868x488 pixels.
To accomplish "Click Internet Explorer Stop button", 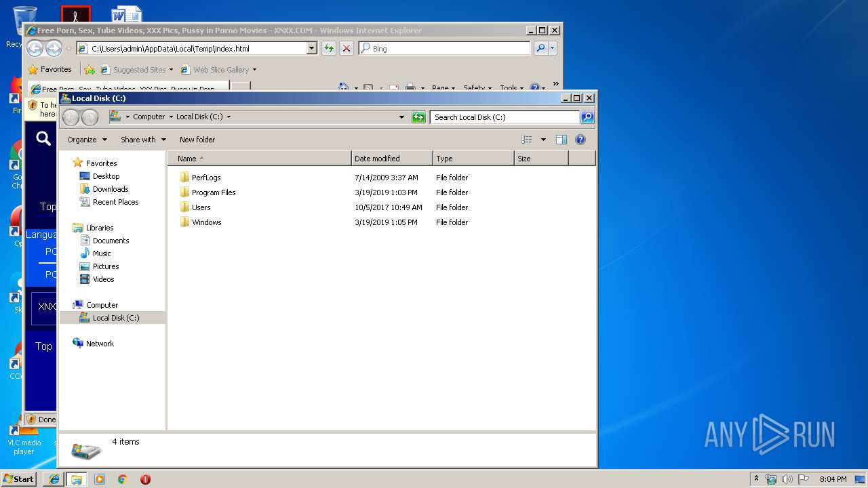I will click(347, 48).
